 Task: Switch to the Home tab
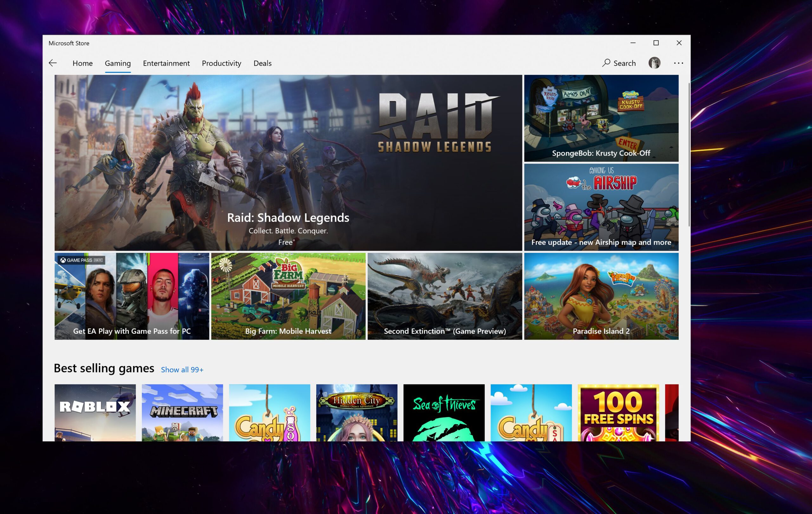(x=82, y=63)
